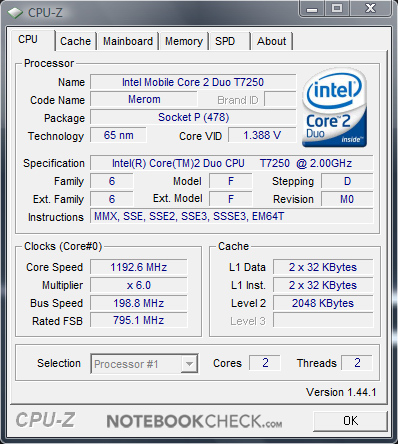Click the Family value 6
This screenshot has height=444, width=398.
112,181
